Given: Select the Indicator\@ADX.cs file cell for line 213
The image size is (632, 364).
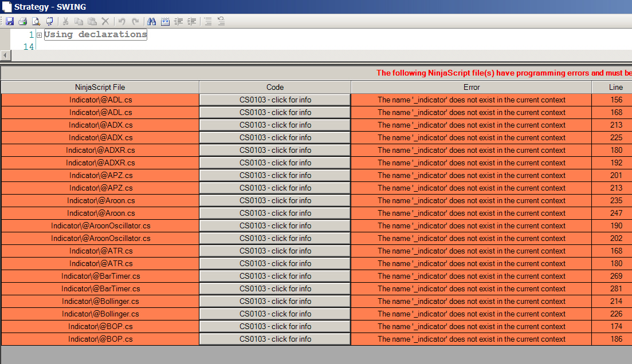Looking at the screenshot, I should click(100, 125).
